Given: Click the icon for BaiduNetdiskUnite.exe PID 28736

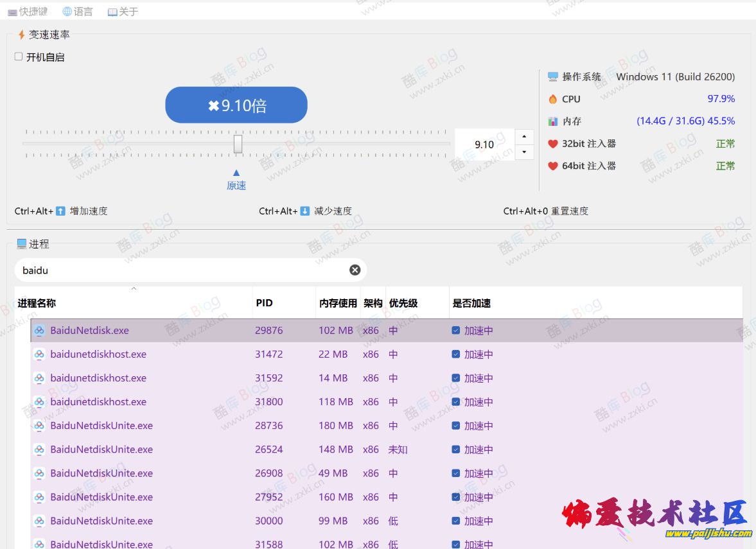Looking at the screenshot, I should (x=39, y=426).
